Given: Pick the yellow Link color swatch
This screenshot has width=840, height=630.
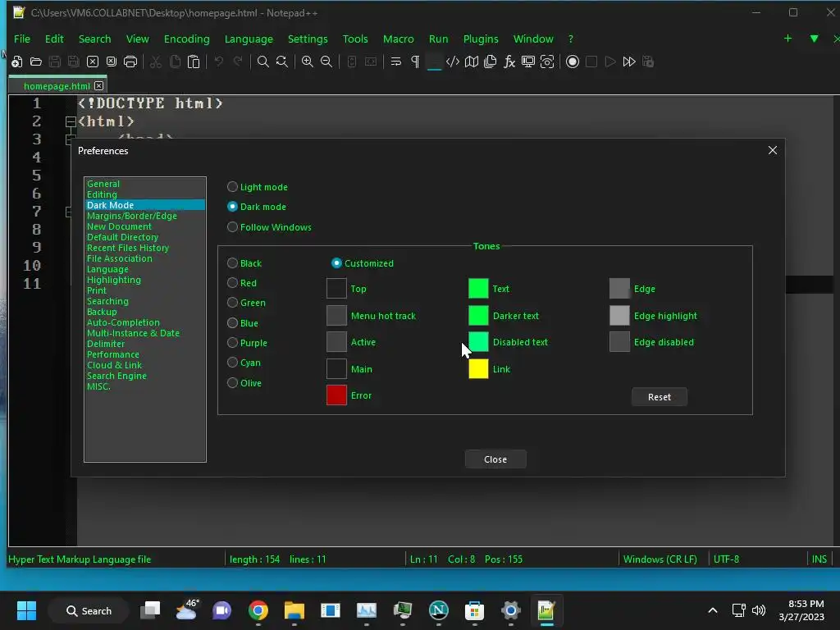Looking at the screenshot, I should coord(478,368).
